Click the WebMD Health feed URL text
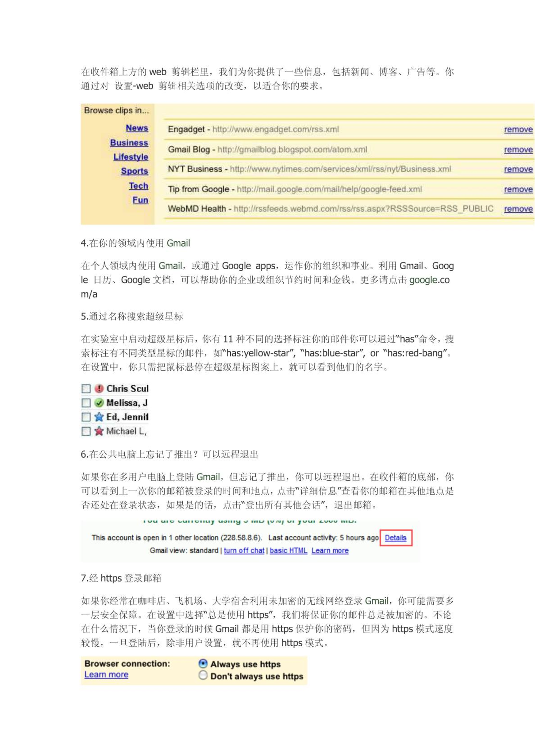This screenshot has height=756, width=535. coord(363,209)
